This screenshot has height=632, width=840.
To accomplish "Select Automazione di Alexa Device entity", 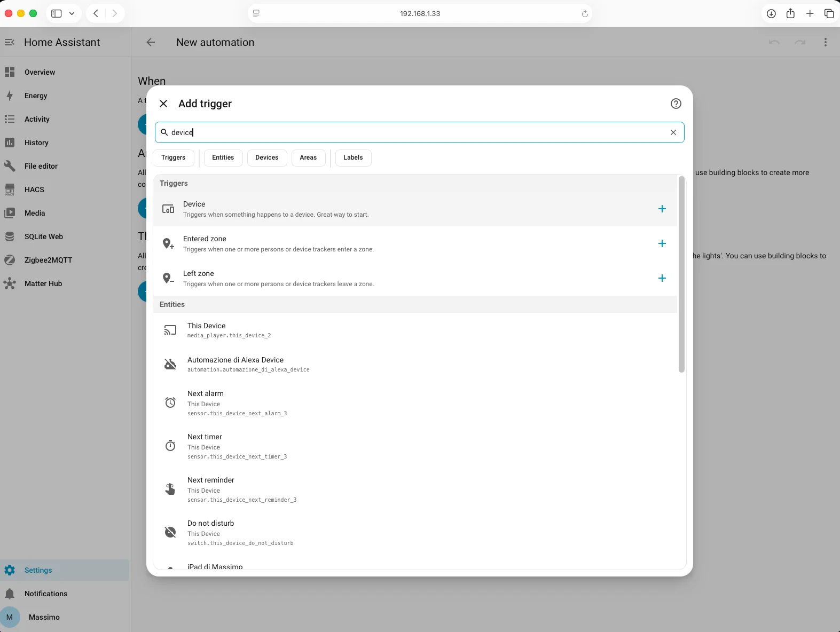I will tap(415, 364).
